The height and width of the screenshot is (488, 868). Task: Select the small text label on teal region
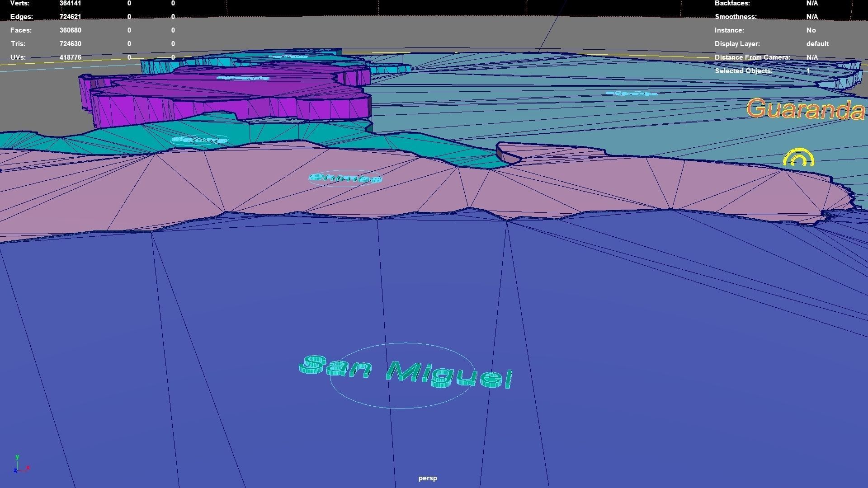tap(199, 140)
